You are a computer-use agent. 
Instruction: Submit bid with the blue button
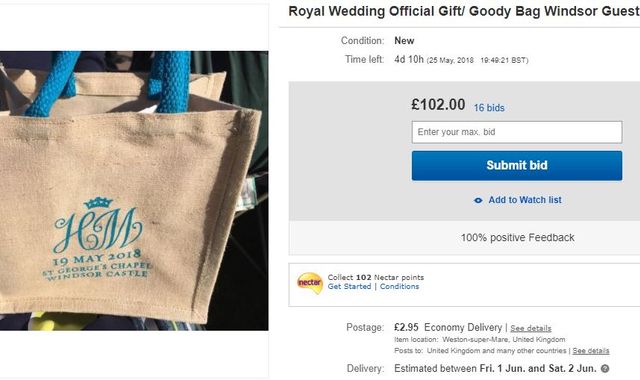517,166
